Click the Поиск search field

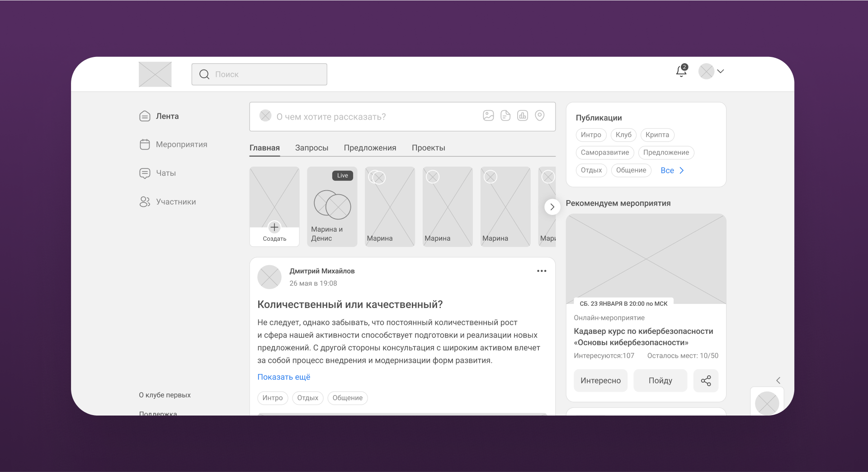coord(259,74)
